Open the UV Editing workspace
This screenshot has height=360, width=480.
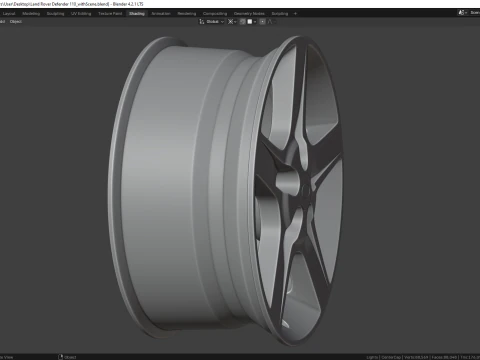click(81, 14)
